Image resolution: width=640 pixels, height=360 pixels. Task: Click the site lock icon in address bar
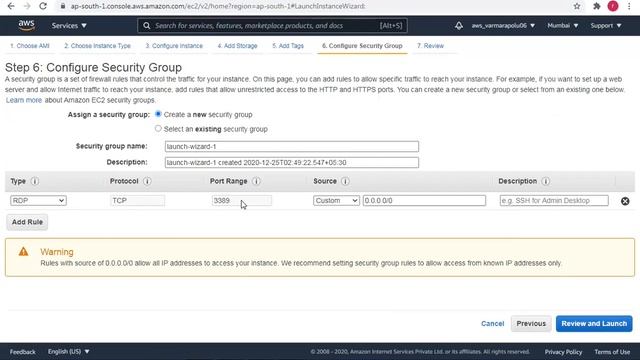point(63,6)
